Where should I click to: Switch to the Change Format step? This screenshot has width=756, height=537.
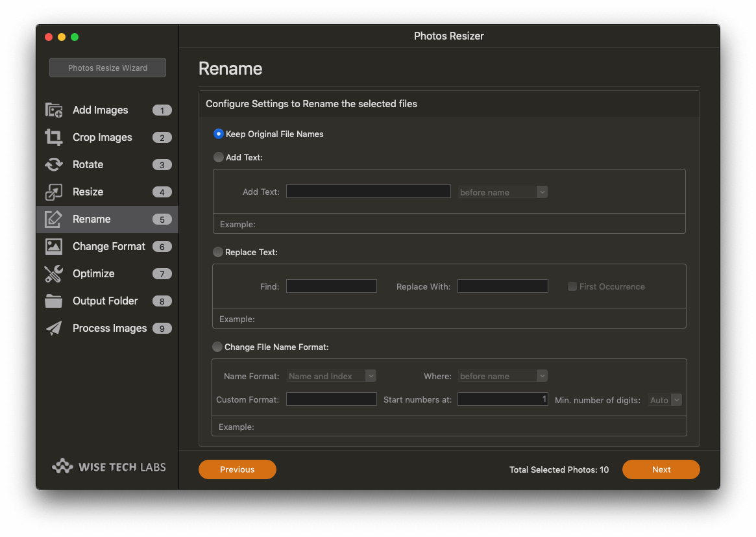point(109,247)
